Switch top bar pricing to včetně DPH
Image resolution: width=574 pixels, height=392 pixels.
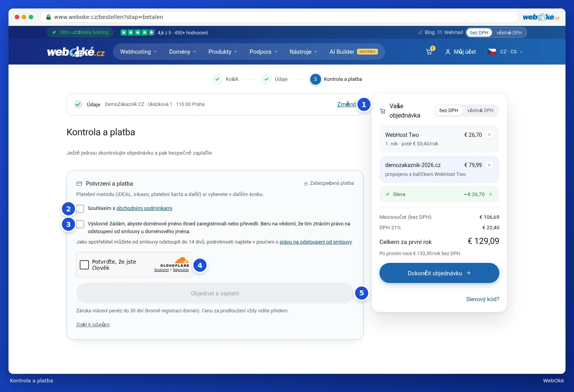click(509, 33)
